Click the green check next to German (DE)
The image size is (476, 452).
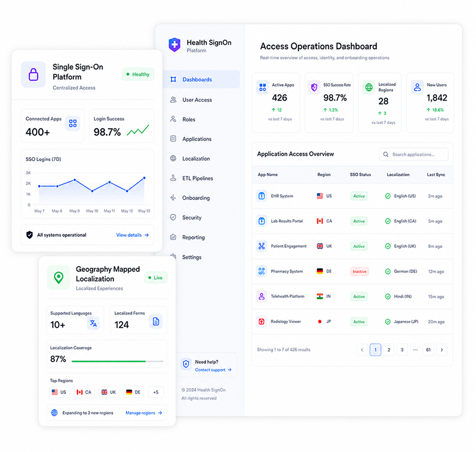pyautogui.click(x=387, y=271)
